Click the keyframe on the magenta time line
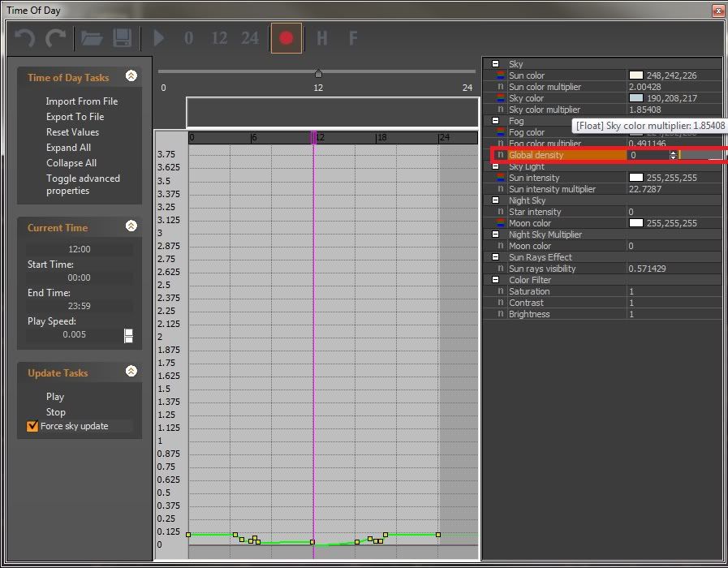Screen dimensions: 728x568 312,542
